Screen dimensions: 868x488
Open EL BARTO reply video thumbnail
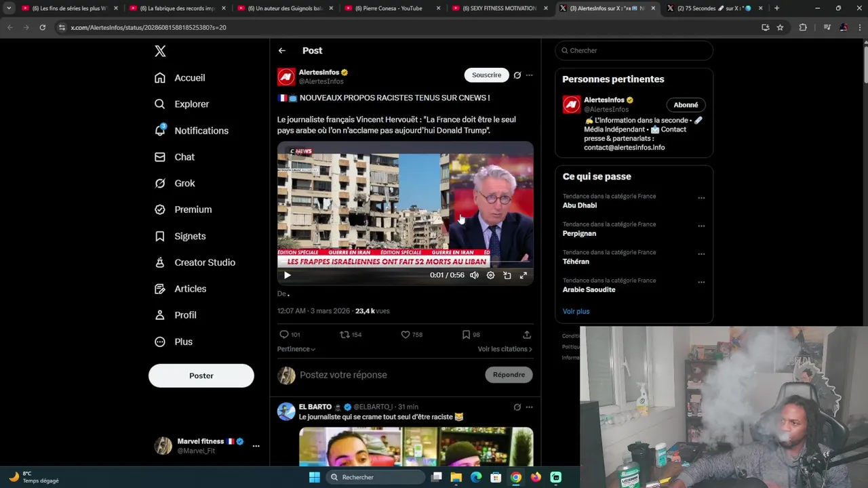click(x=416, y=447)
